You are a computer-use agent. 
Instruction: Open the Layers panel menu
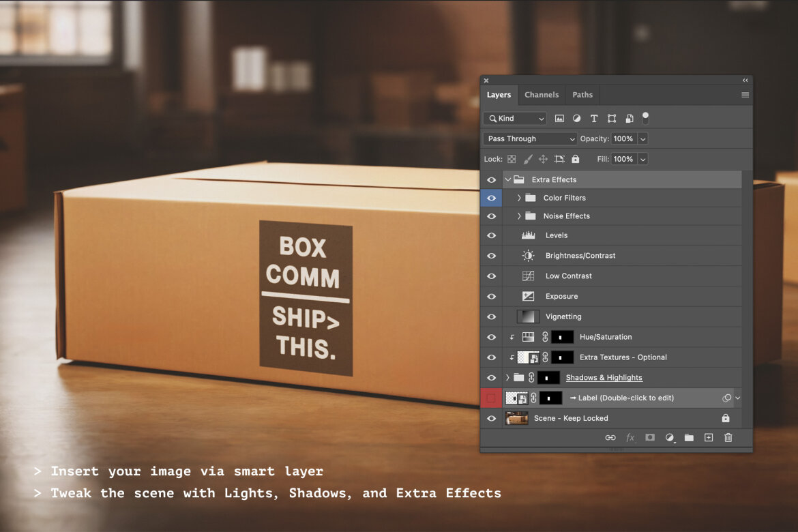click(745, 95)
